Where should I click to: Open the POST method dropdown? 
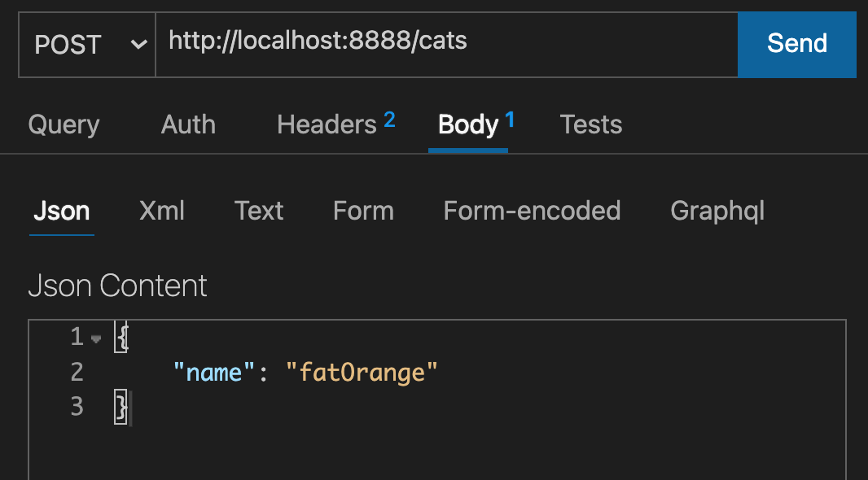[87, 44]
